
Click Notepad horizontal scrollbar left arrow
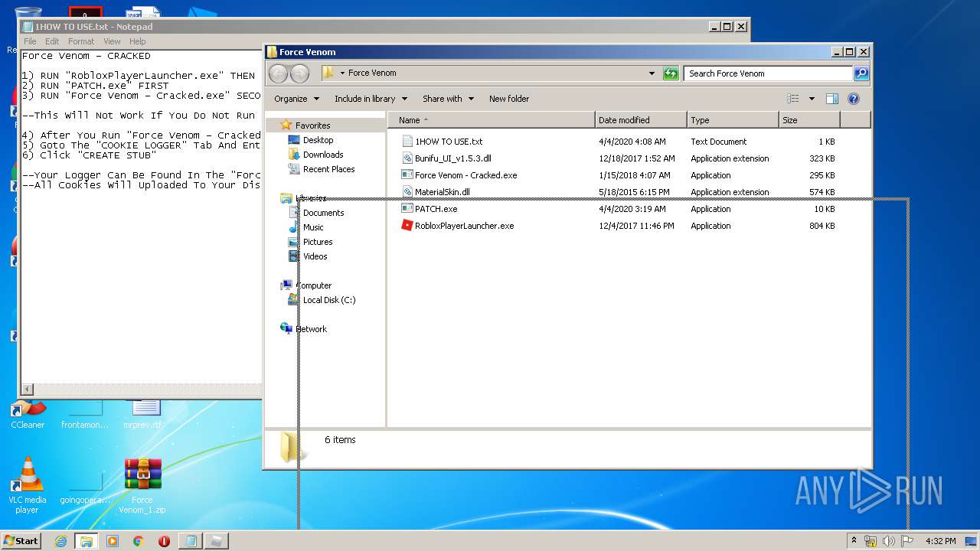pos(28,390)
